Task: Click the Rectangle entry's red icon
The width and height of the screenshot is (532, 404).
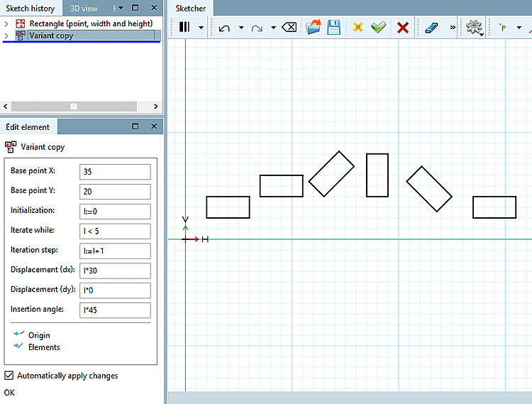Action: pyautogui.click(x=21, y=23)
